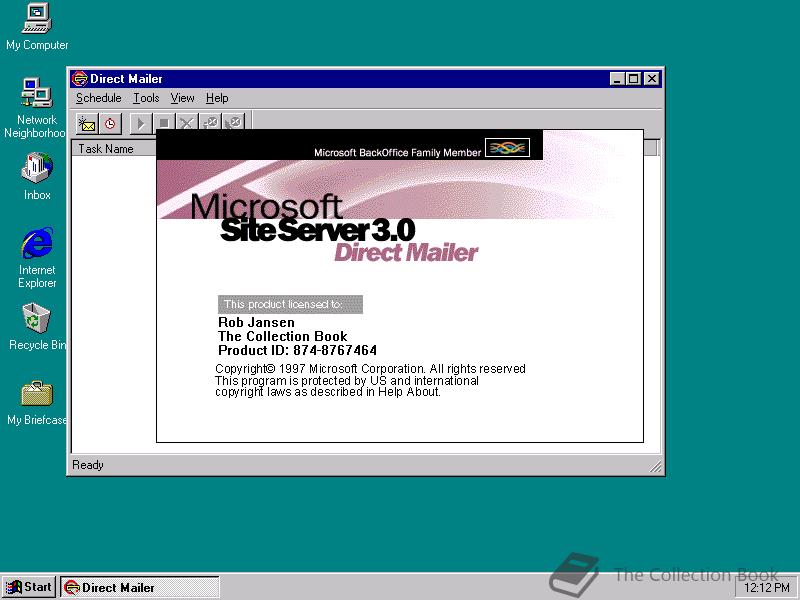The width and height of the screenshot is (800, 600).
Task: Select the Internet Explorer desktop icon
Action: point(37,258)
